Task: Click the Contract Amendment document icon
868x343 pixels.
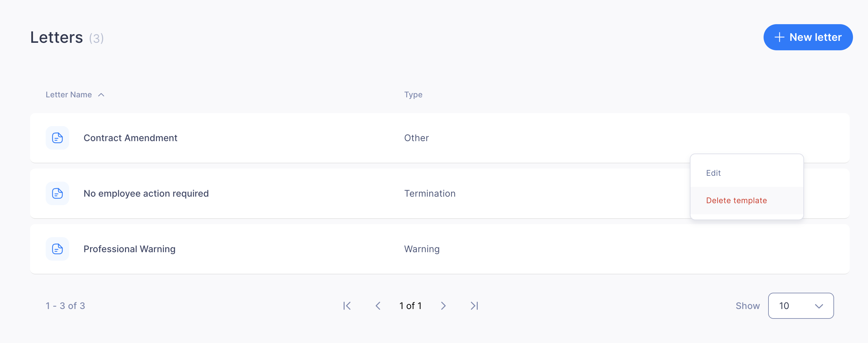Action: (57, 138)
